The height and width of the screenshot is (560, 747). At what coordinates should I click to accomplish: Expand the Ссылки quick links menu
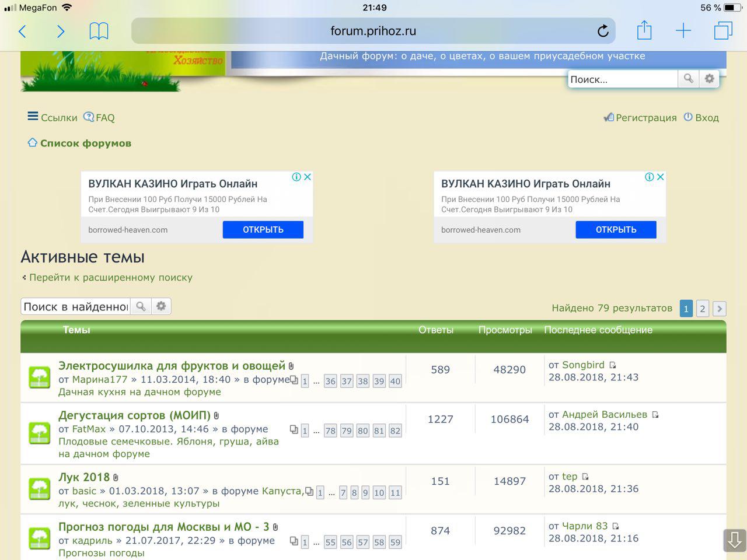[x=53, y=117]
